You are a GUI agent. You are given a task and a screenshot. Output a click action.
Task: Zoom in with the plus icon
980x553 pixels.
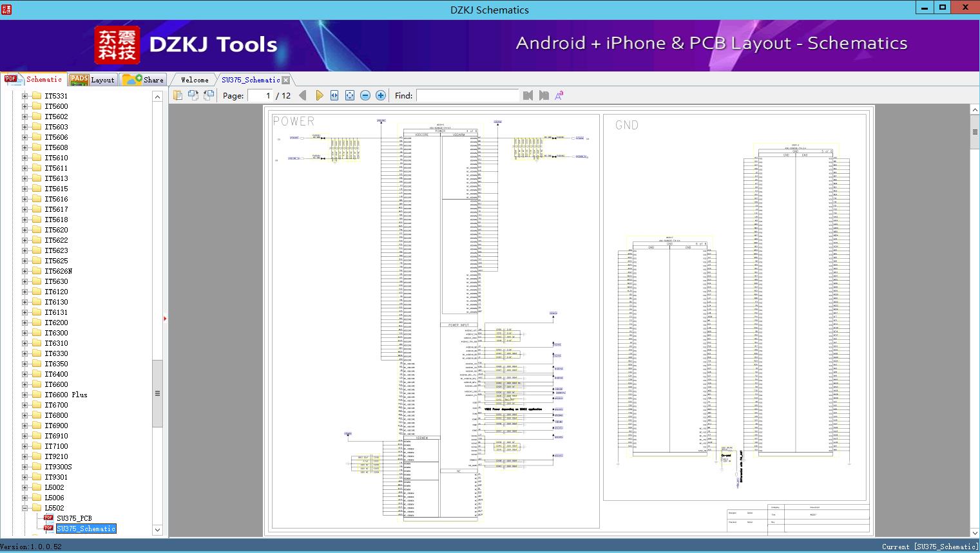click(x=381, y=95)
